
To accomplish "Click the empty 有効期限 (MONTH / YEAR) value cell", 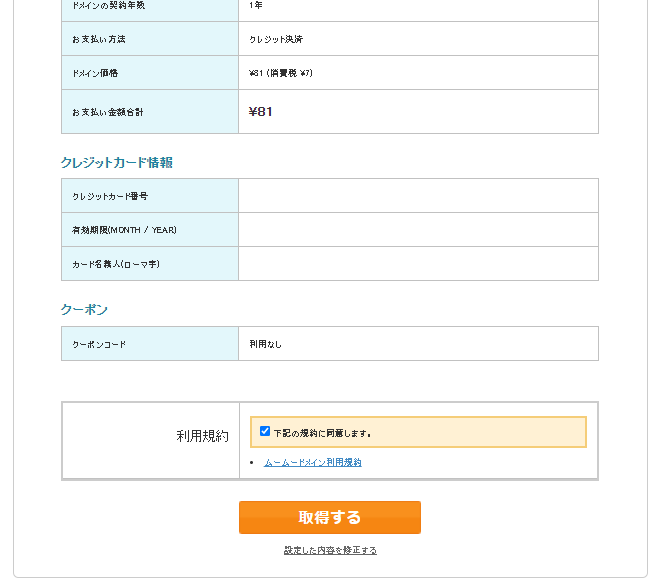I will (x=419, y=229).
